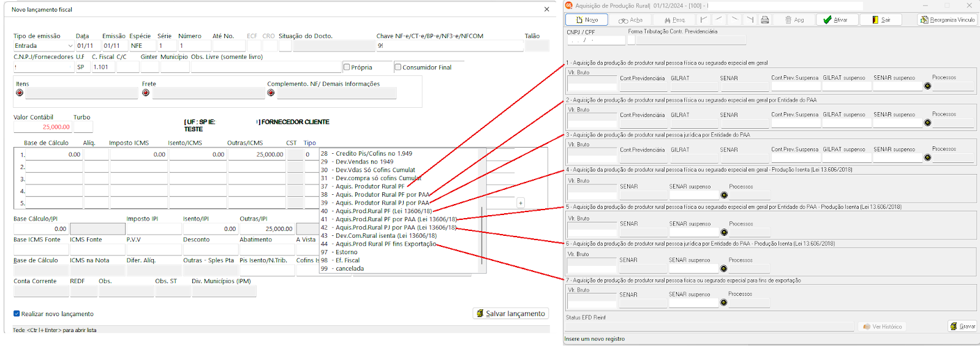
Task: Open the Frete red dot button
Action: (146, 93)
